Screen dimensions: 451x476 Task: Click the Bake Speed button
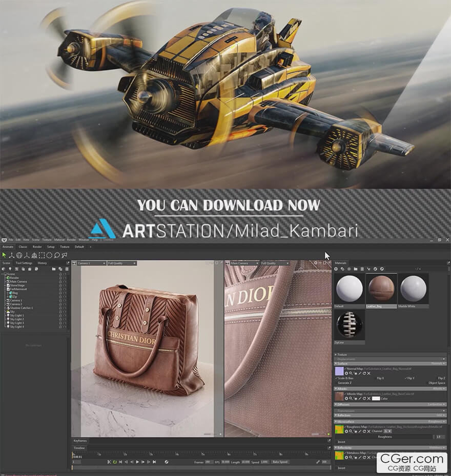point(280,462)
